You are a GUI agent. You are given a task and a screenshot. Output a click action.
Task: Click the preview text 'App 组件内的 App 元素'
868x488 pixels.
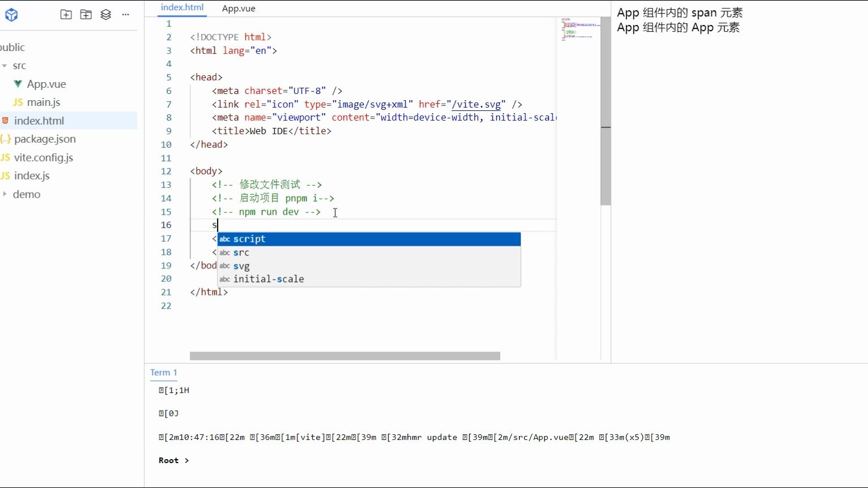(678, 28)
